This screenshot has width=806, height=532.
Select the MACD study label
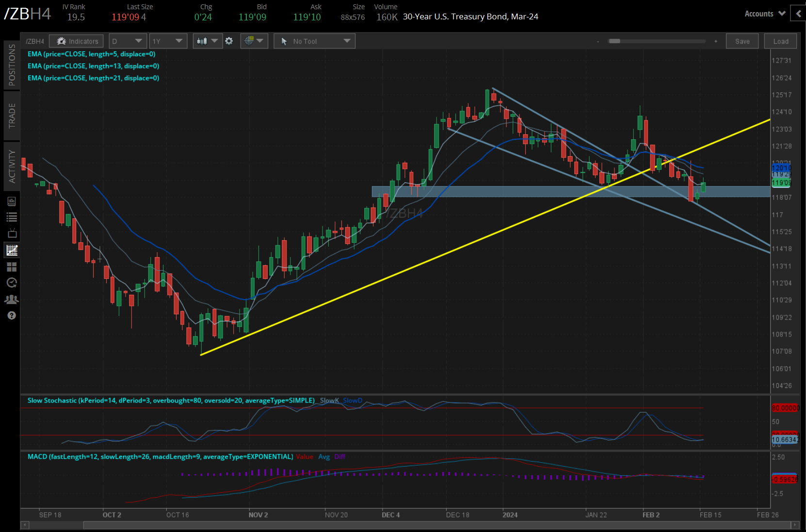click(x=160, y=457)
